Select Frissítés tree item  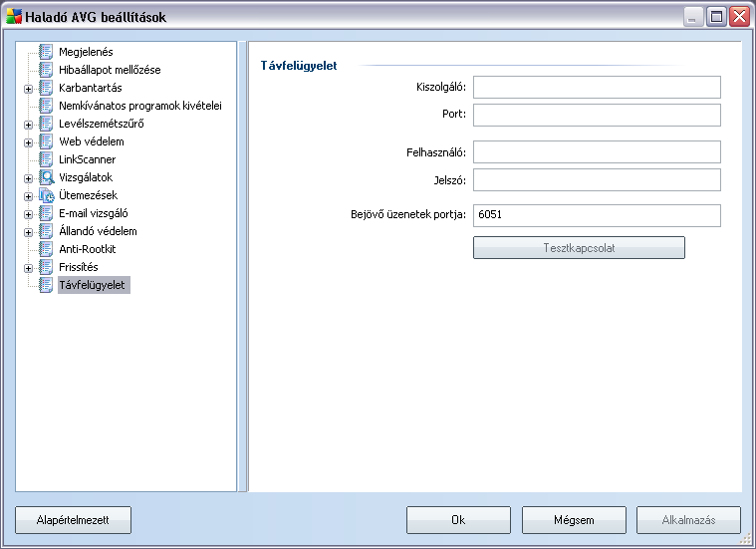78,267
